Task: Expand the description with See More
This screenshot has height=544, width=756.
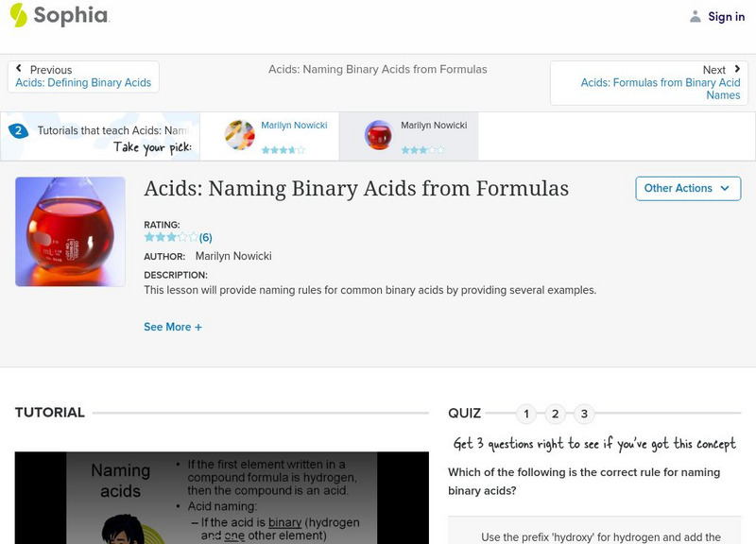Action: pyautogui.click(x=174, y=325)
